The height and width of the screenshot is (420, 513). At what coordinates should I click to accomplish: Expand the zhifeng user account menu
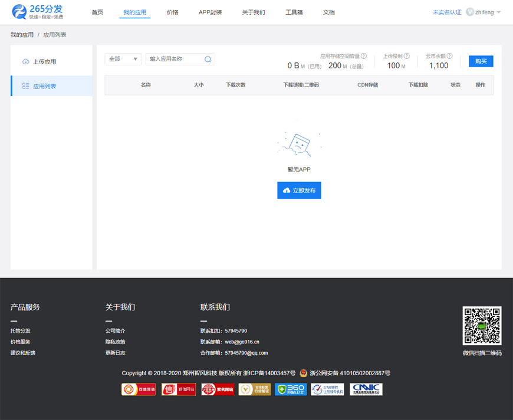coord(484,12)
